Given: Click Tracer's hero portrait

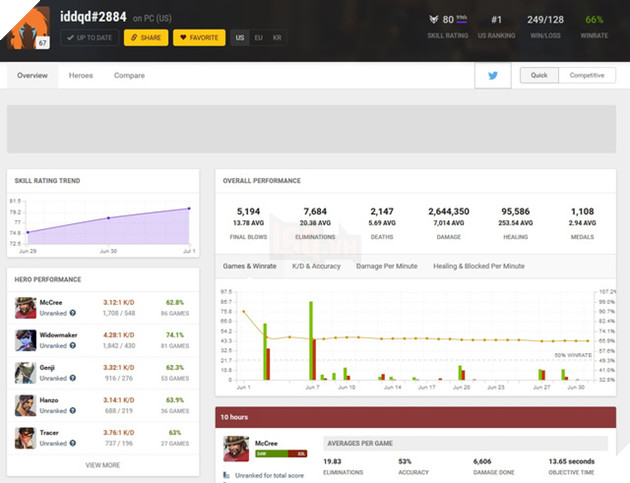Looking at the screenshot, I should pyautogui.click(x=26, y=438).
